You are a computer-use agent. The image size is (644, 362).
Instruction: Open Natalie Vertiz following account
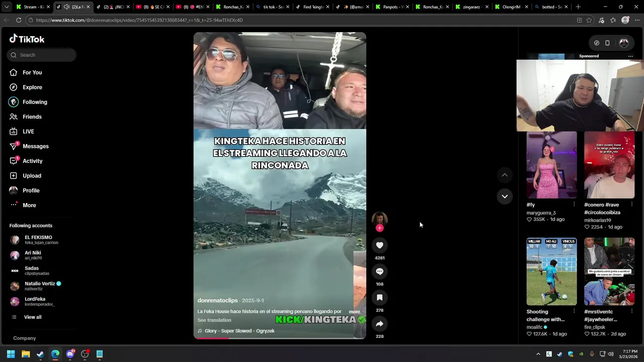[x=34, y=286]
